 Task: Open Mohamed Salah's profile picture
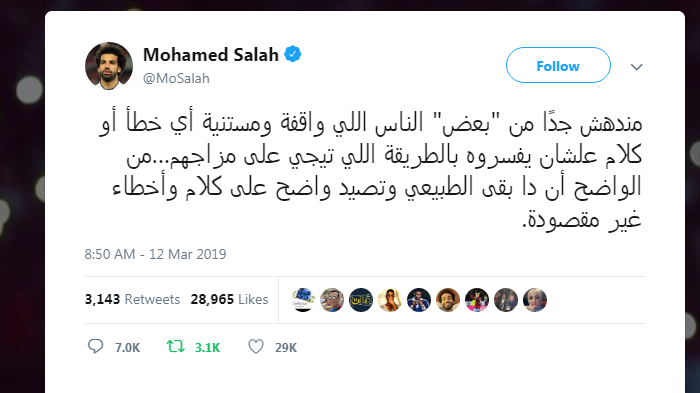click(109, 66)
